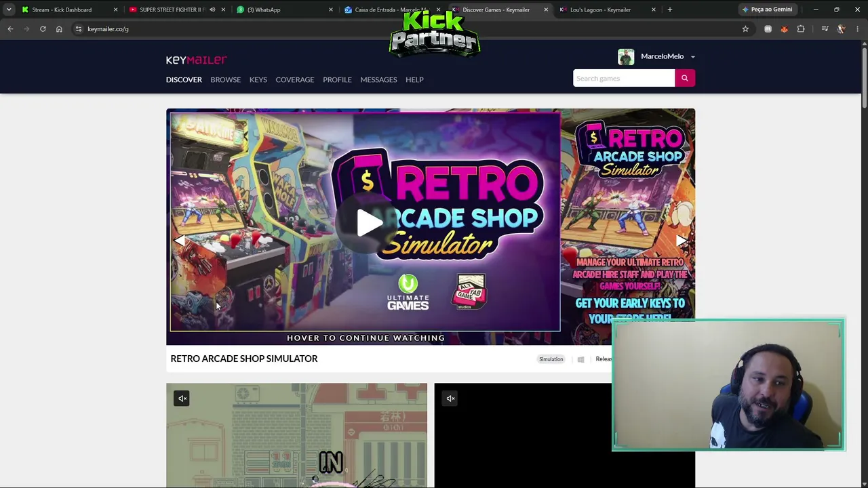Screen dimensions: 868x488
Task: View site information for keymailer.co
Action: pyautogui.click(x=79, y=29)
